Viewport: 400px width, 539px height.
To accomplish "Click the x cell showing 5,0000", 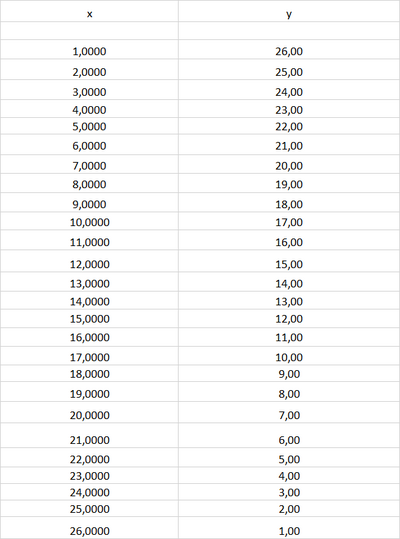I will coord(89,126).
